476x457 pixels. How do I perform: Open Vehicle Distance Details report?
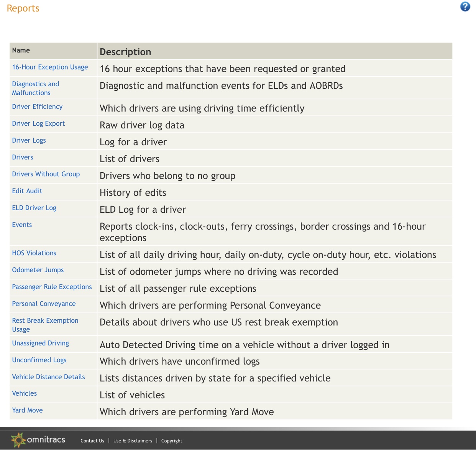[49, 377]
